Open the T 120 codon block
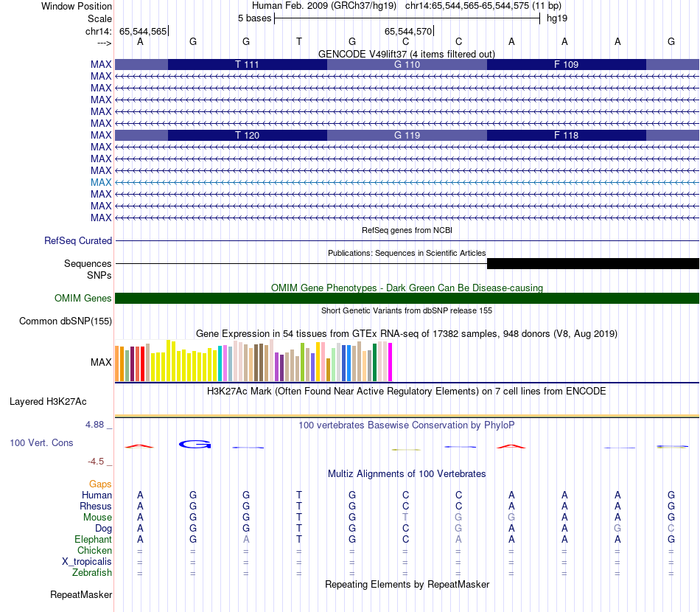700x612 pixels. point(248,136)
